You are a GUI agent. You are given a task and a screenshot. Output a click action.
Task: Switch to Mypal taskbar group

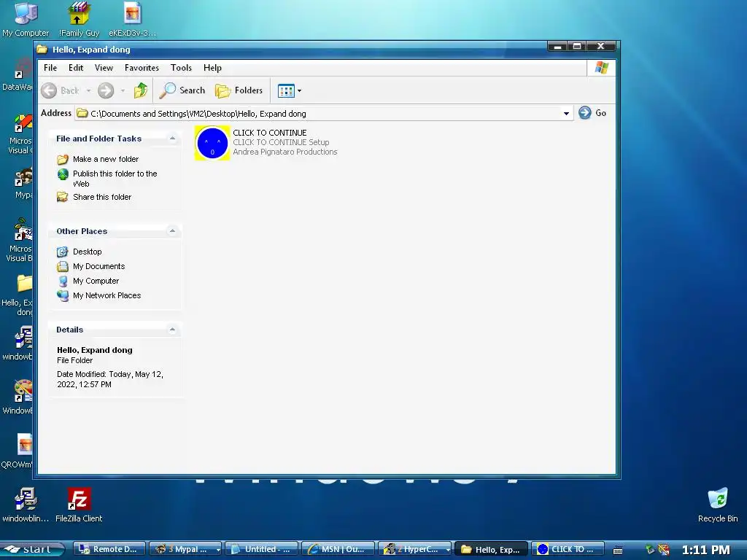coord(185,549)
